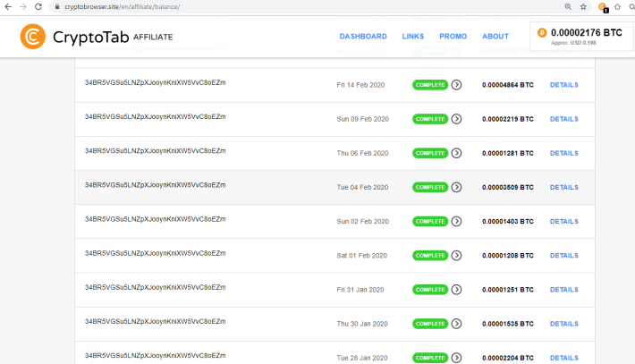Bookmark this page with the star icon
Image resolution: width=635 pixels, height=364 pixels.
point(583,7)
